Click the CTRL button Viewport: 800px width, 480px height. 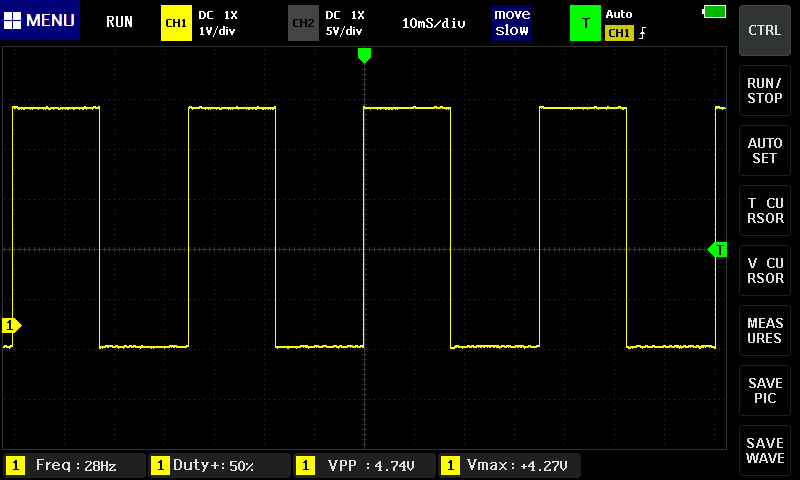click(x=764, y=31)
